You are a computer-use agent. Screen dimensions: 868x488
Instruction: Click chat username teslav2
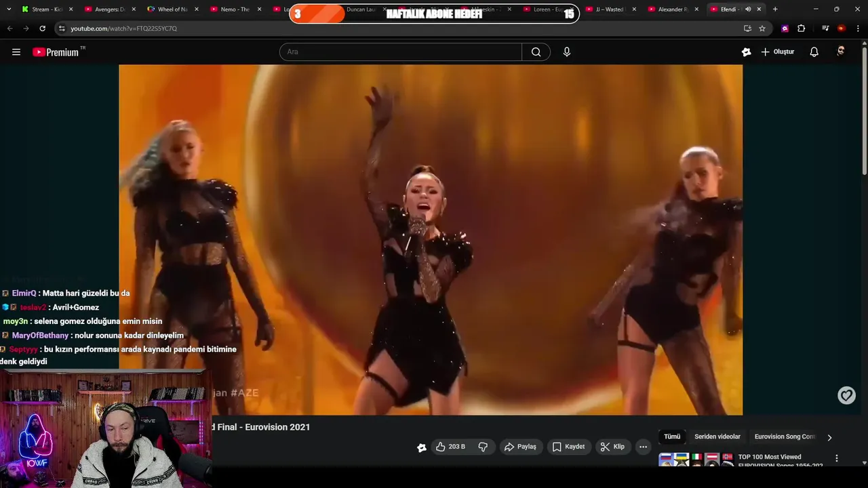pos(33,308)
